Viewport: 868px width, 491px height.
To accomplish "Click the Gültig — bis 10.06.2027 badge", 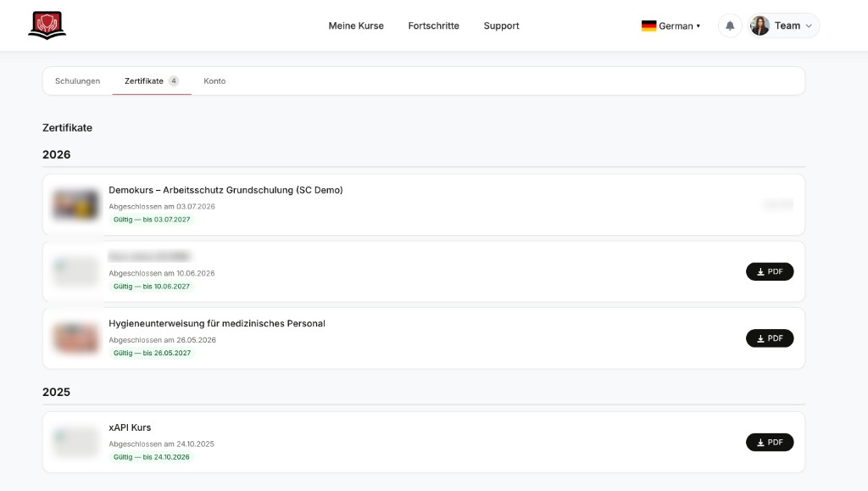I will click(x=152, y=286).
